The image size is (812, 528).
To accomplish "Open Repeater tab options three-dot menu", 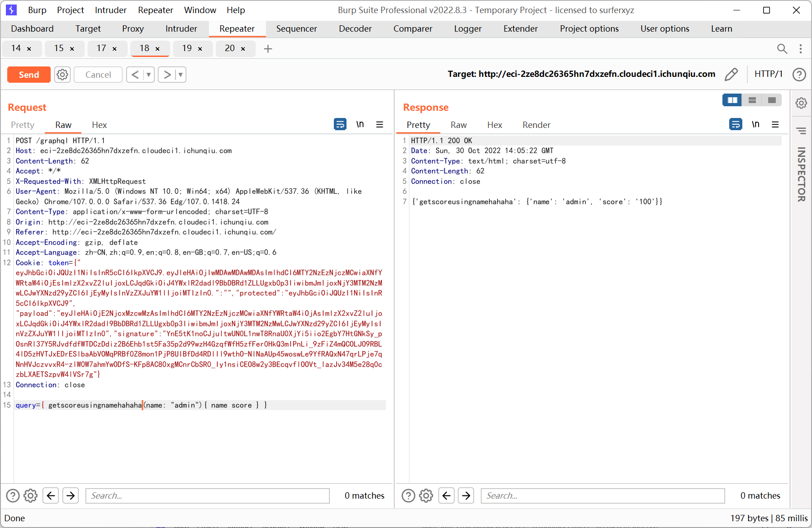I will tap(801, 48).
